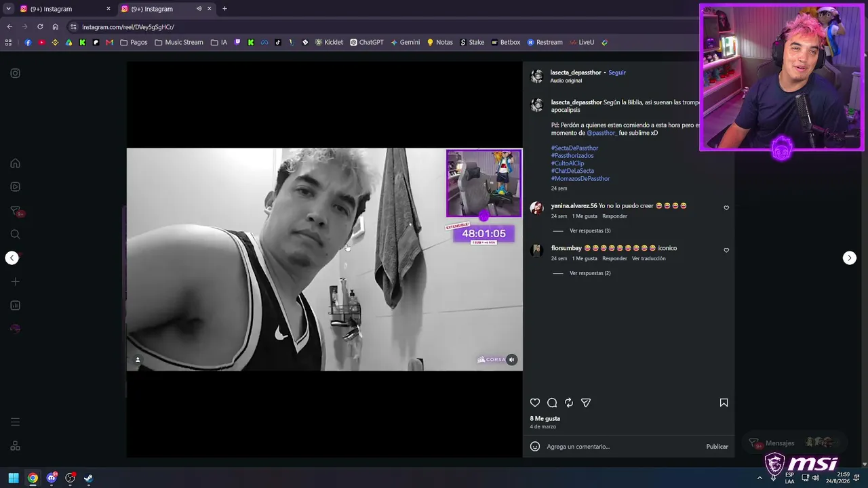Open comments with the speech bubble icon

point(552,403)
